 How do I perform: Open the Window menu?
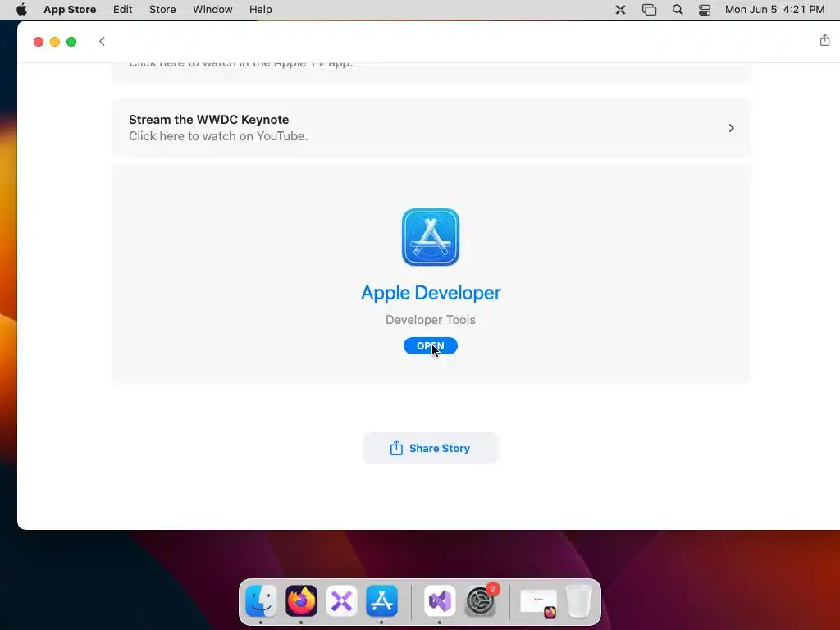tap(212, 10)
